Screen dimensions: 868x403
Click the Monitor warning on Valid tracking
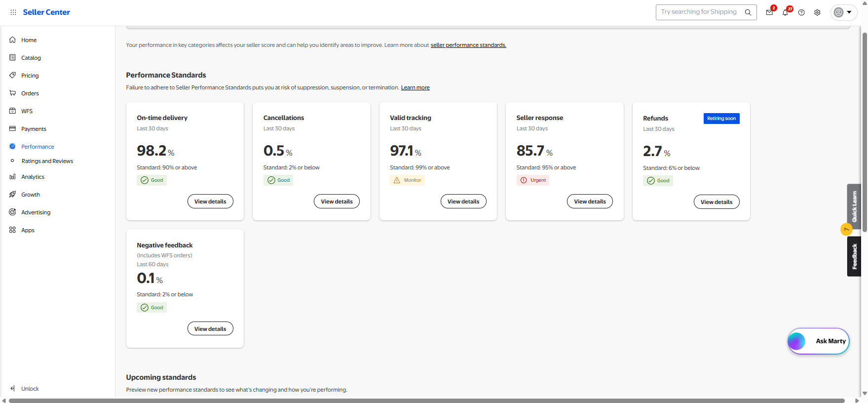[x=407, y=180]
